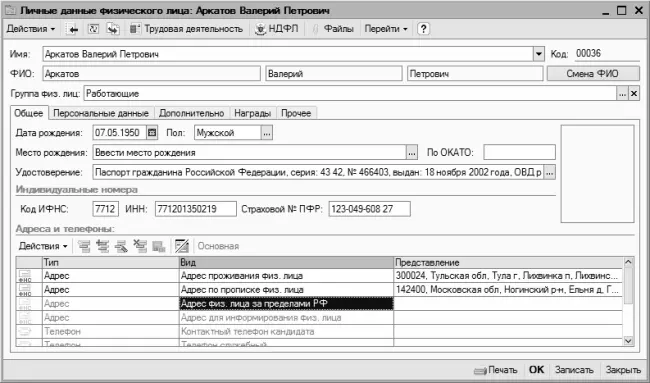Click the Вид column header
Viewport: 650px width, 383px height.
[x=286, y=262]
